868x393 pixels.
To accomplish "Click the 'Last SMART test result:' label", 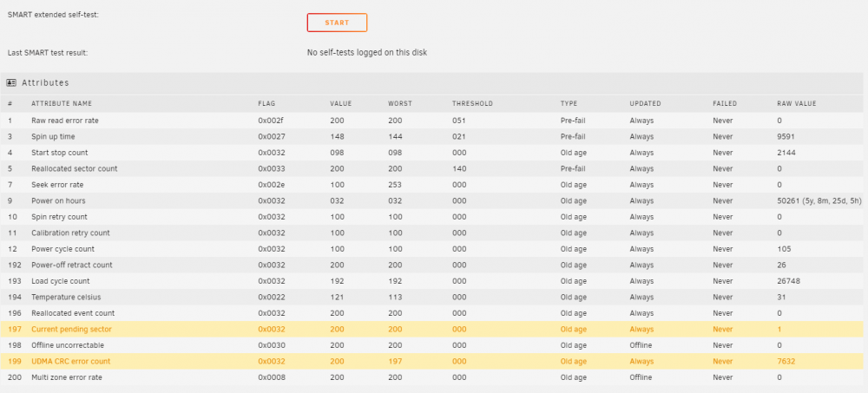I will pyautogui.click(x=48, y=53).
